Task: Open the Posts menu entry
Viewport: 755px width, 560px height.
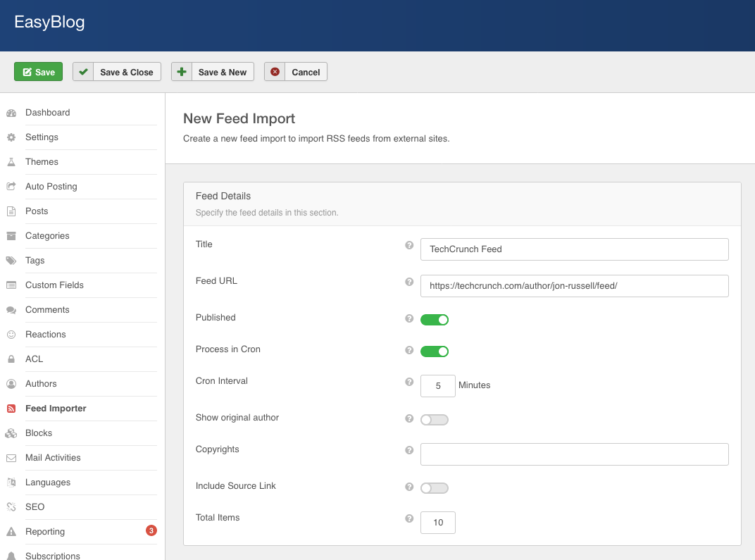Action: point(37,211)
